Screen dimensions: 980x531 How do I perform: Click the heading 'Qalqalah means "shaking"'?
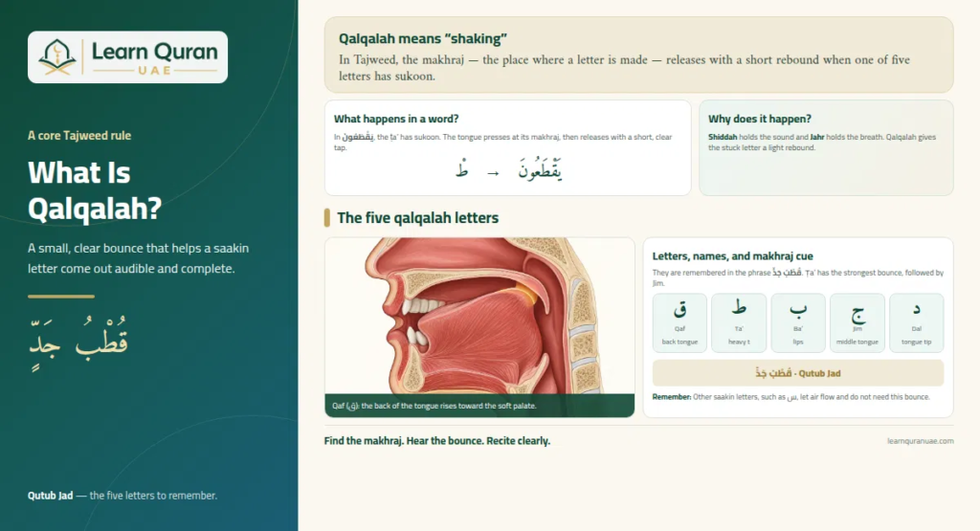tap(423, 38)
